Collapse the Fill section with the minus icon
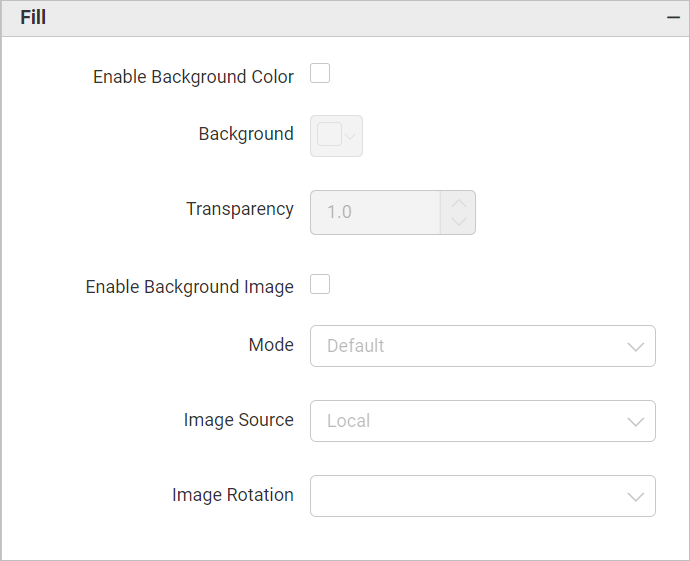690x561 pixels. coord(673,18)
